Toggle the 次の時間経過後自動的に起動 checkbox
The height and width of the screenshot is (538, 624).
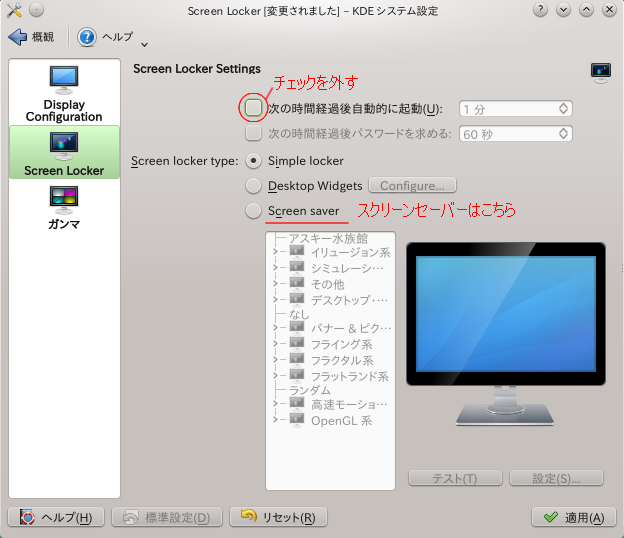[254, 108]
